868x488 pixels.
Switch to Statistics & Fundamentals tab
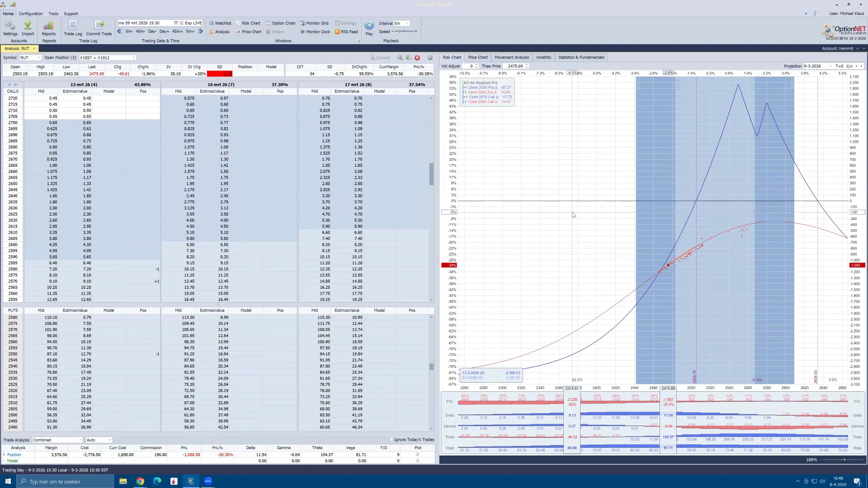[x=581, y=57]
